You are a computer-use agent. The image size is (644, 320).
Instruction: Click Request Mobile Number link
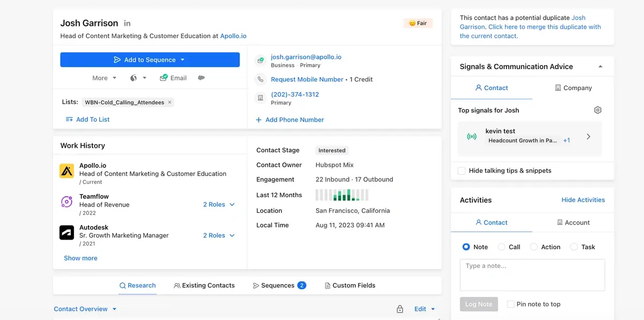[307, 79]
